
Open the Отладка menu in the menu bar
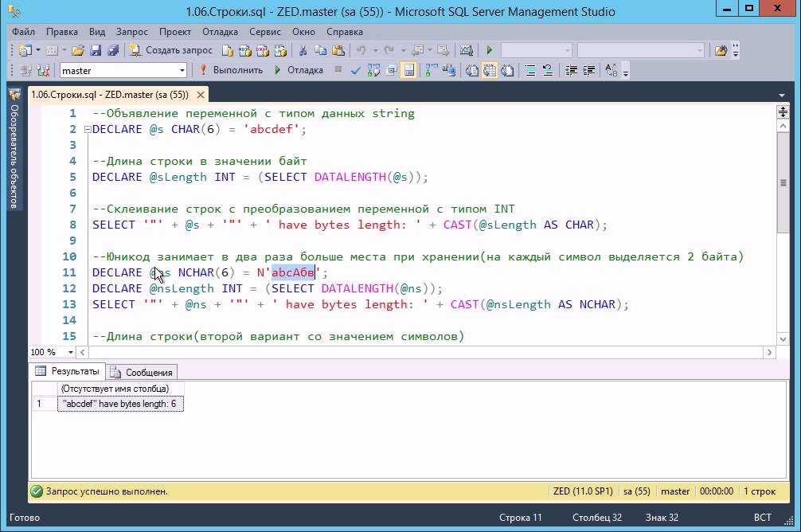221,32
